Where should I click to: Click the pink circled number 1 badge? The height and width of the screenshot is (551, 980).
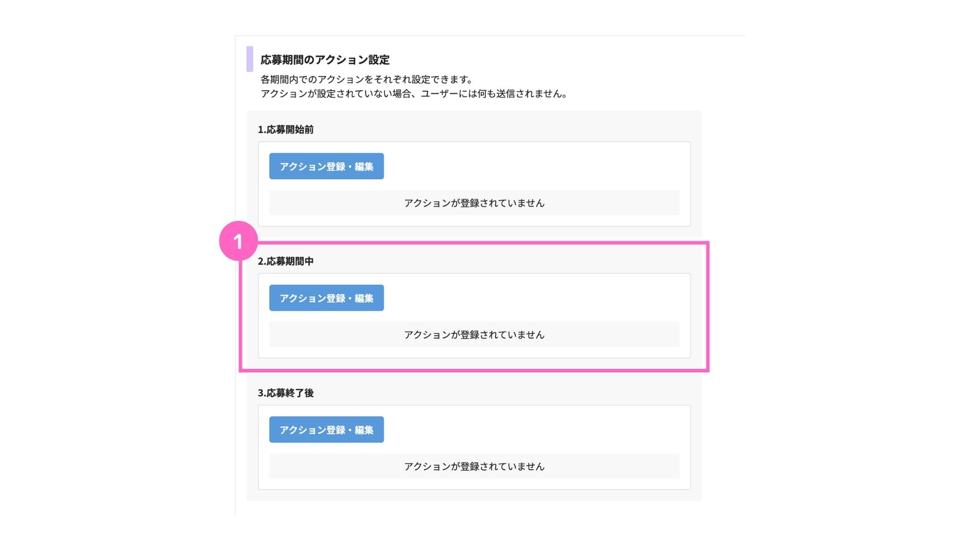(x=238, y=241)
